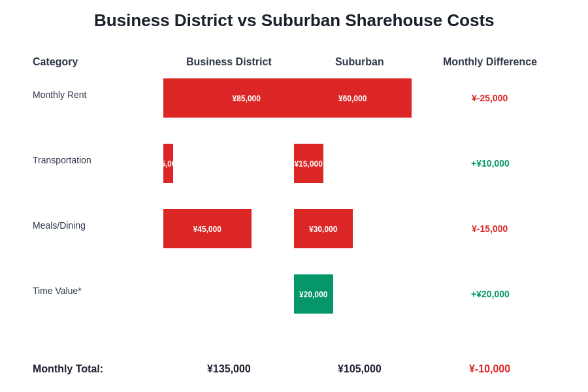Screen dimensions: 588x392
Task: Select the green ¥20,000 Time Value bar
Action: click(x=314, y=294)
